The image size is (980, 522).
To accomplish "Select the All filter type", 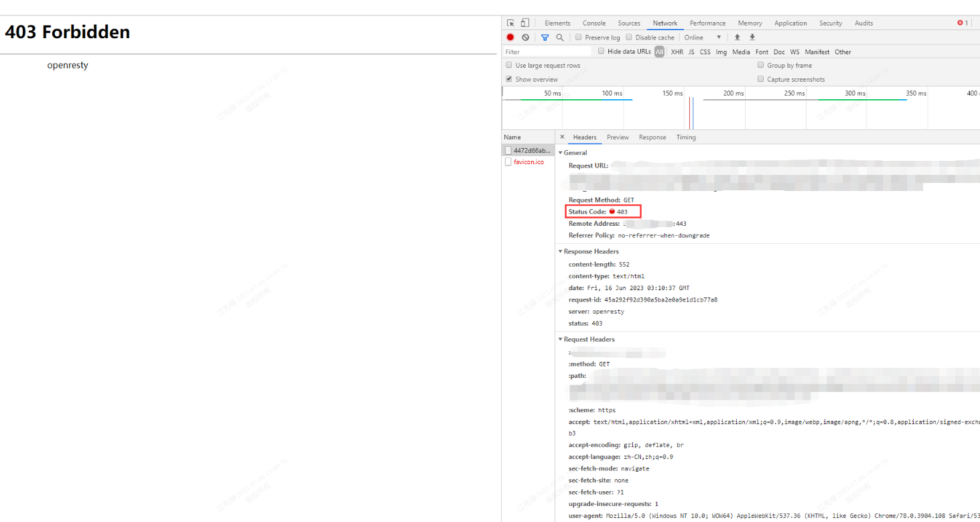I will (x=660, y=52).
